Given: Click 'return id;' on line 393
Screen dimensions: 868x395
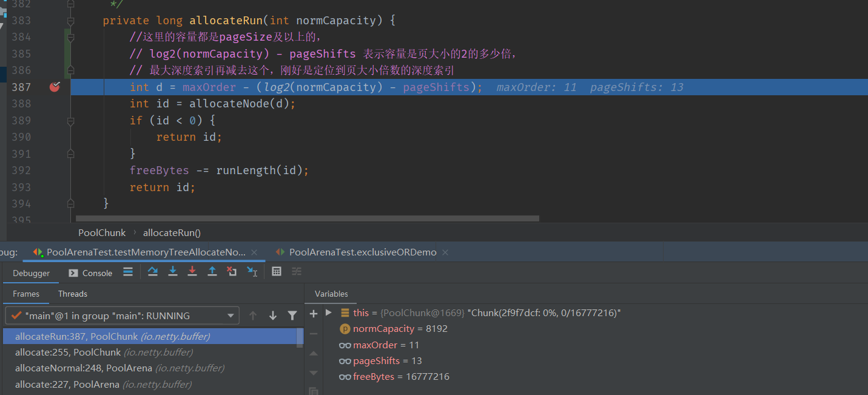Looking at the screenshot, I should pos(163,187).
